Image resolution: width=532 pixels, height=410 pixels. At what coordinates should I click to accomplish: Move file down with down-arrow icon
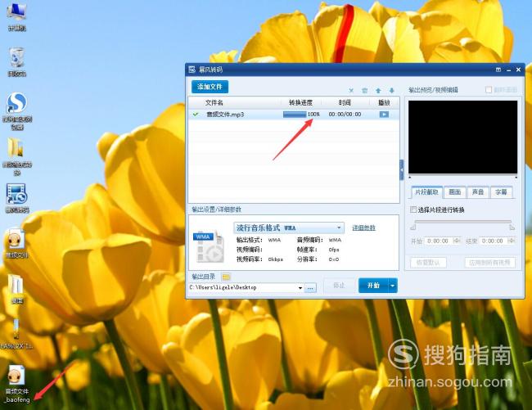pyautogui.click(x=392, y=90)
